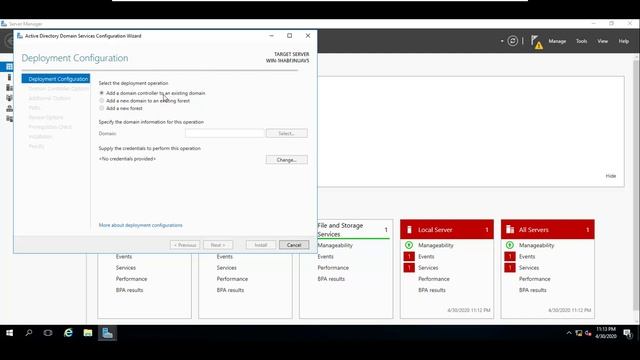
Task: Click the All Servers Manageability green status icon
Action: coord(510,245)
